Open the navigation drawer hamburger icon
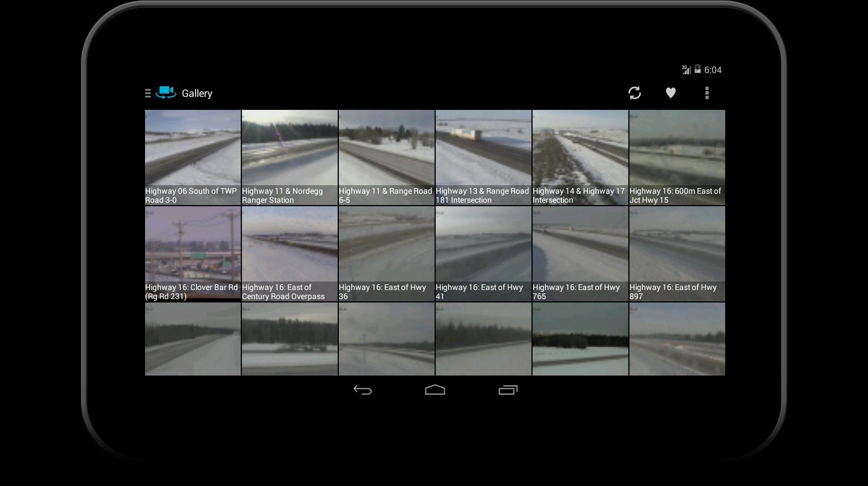868x486 pixels. click(x=148, y=93)
